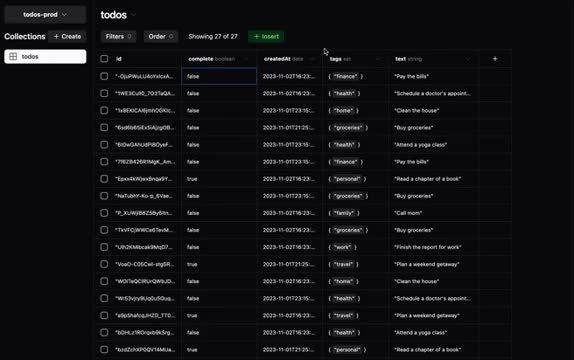
Task: Click the "finance" tag in the "-Oju" row
Action: pos(346,76)
